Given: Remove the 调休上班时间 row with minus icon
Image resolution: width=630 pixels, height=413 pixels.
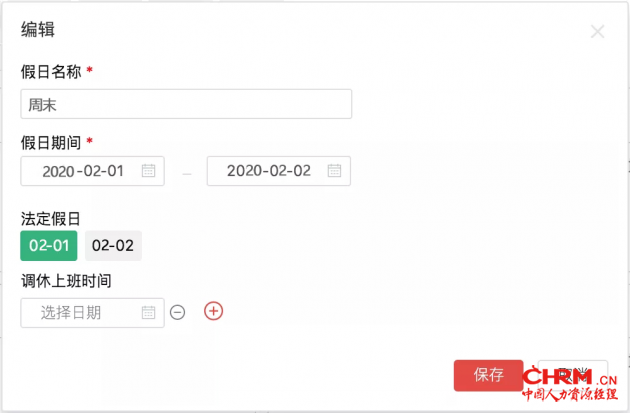Looking at the screenshot, I should 178,312.
